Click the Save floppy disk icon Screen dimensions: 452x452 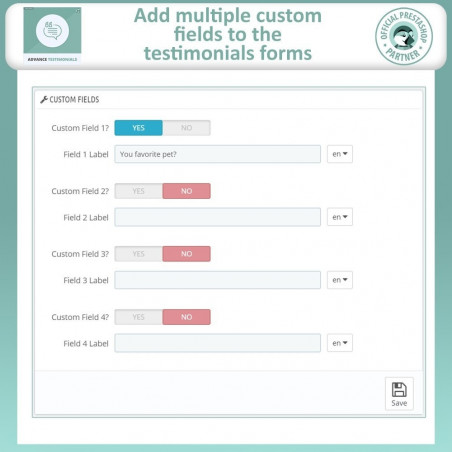click(399, 389)
